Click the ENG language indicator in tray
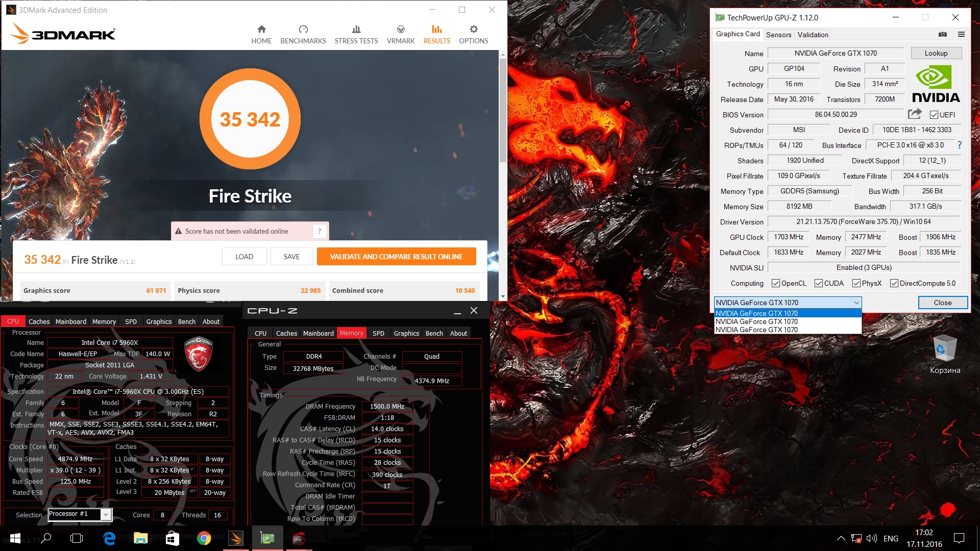The height and width of the screenshot is (551, 980). pyautogui.click(x=891, y=538)
